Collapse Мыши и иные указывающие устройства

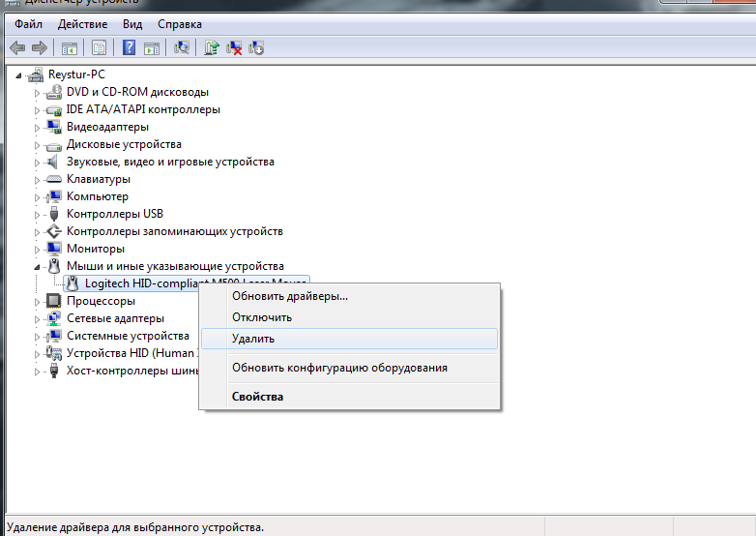click(37, 267)
